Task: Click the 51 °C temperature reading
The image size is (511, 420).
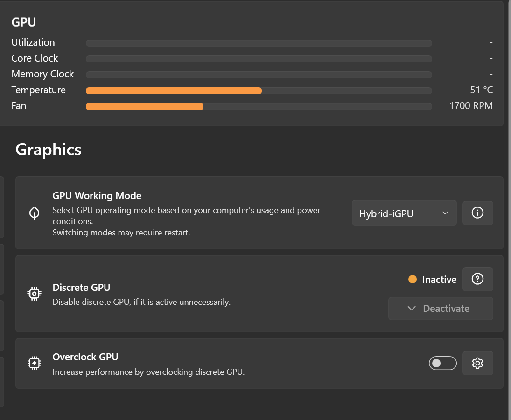Action: (x=481, y=90)
